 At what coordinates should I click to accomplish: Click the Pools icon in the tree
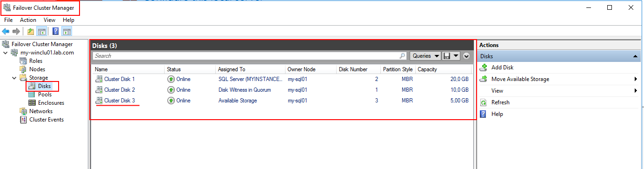point(32,95)
